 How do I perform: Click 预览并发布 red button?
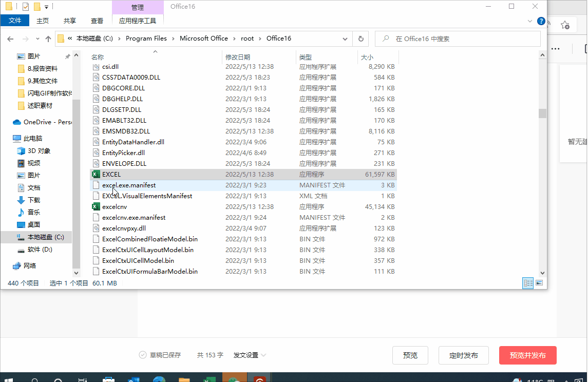pos(527,355)
